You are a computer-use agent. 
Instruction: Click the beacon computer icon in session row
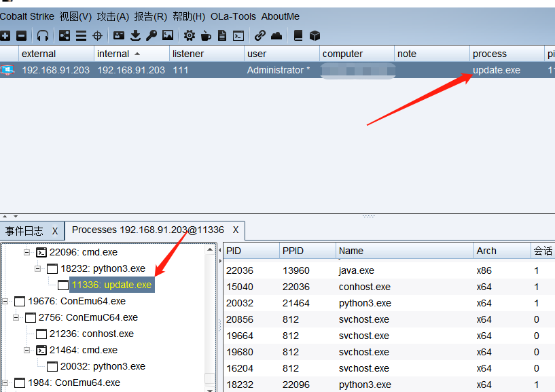coord(7,70)
